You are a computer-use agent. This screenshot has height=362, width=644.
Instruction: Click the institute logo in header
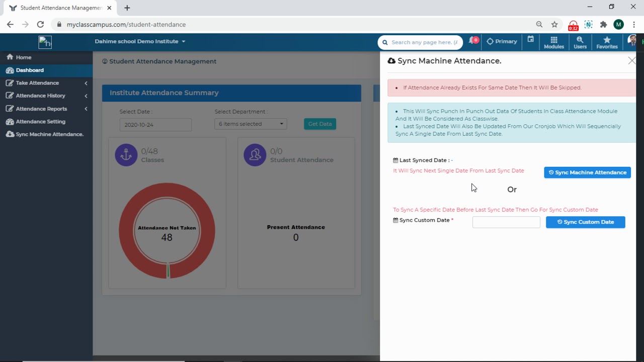(x=45, y=42)
